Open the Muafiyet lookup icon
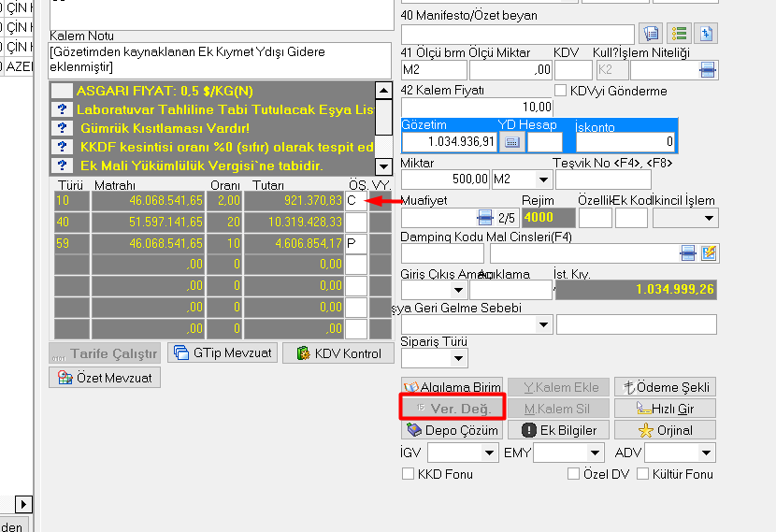Screen dimensions: 776x532 pos(484,217)
